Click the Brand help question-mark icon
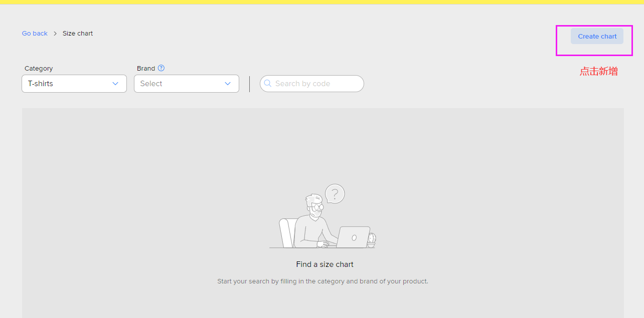Viewport: 644px width, 318px height. click(161, 68)
